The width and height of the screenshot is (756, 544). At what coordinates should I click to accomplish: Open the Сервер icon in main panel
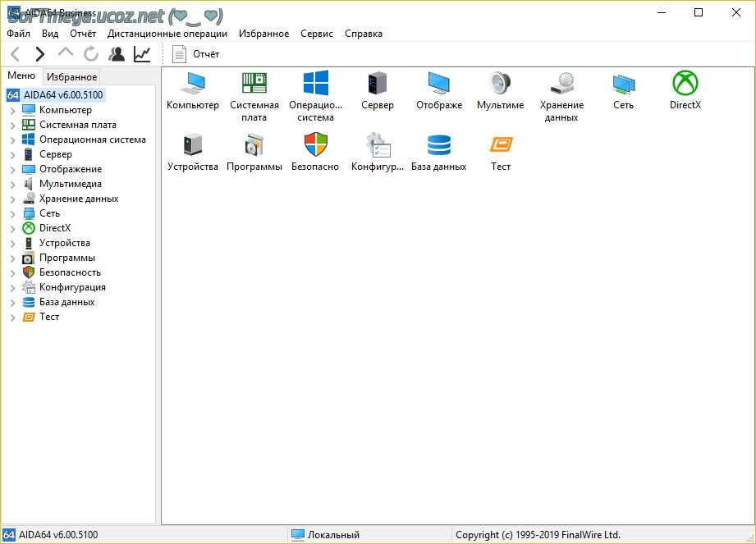coord(377,84)
